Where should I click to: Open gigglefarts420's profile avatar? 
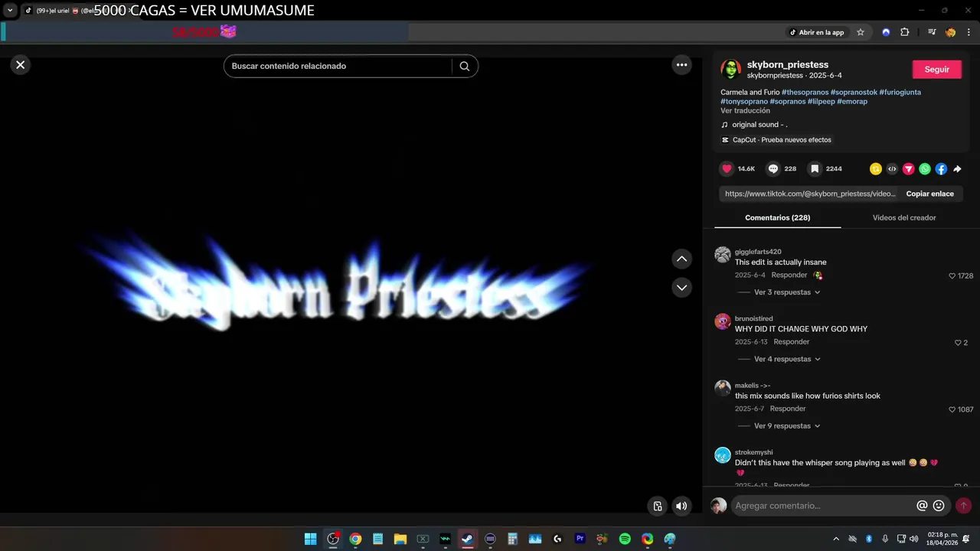(x=723, y=255)
